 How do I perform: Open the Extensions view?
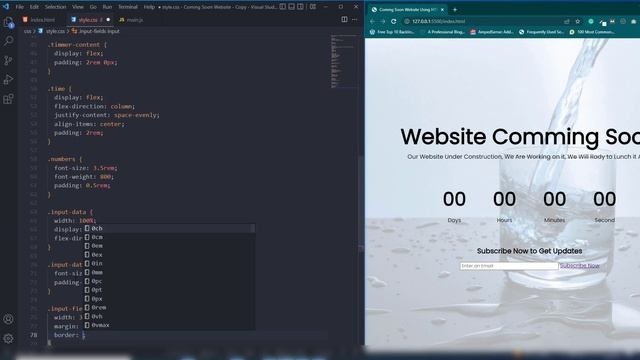coord(9,99)
